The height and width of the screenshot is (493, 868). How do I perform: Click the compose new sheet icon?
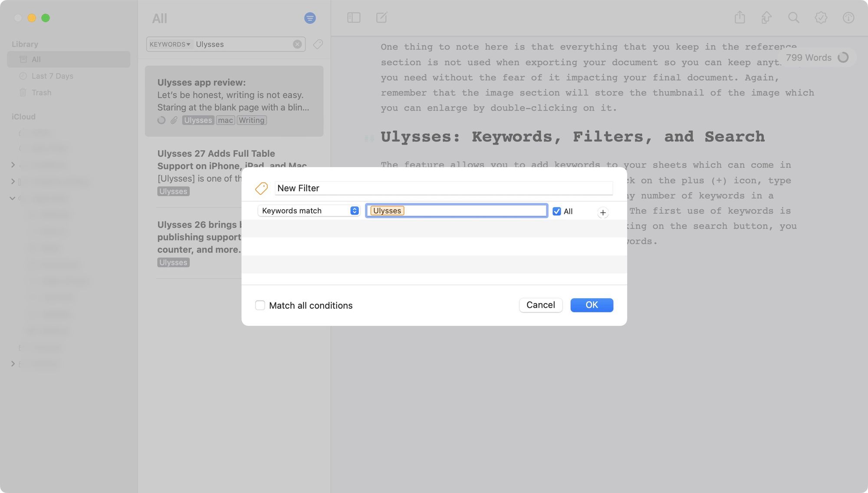(381, 18)
